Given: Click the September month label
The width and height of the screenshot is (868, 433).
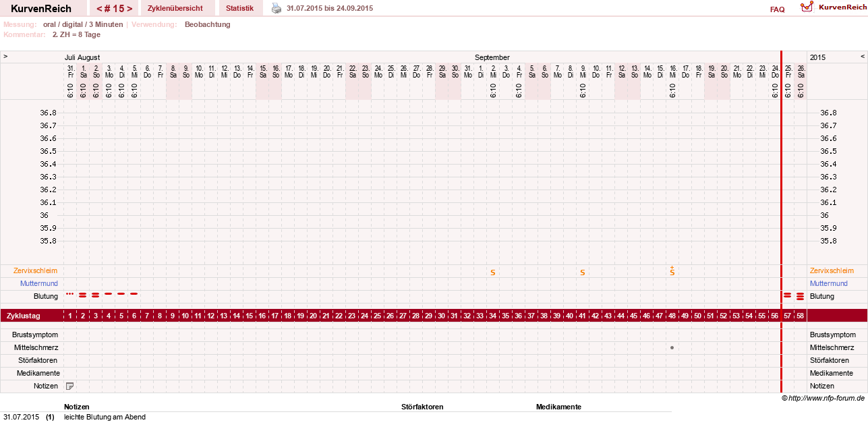Looking at the screenshot, I should tap(492, 57).
